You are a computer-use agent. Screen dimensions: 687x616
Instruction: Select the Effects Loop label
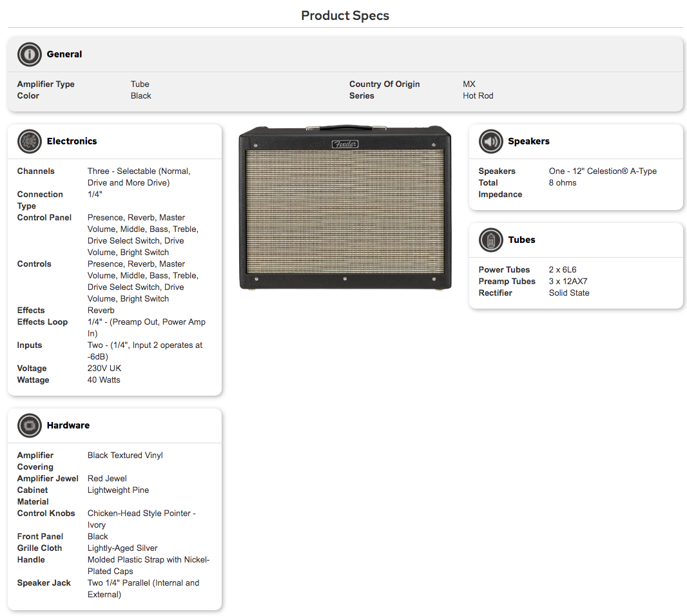tap(43, 322)
